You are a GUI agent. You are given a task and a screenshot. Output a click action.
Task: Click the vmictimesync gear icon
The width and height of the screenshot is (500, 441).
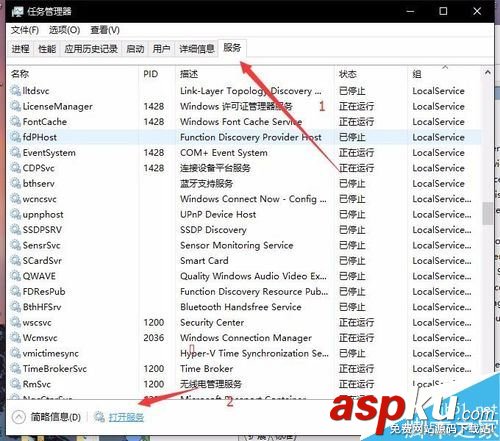click(16, 353)
